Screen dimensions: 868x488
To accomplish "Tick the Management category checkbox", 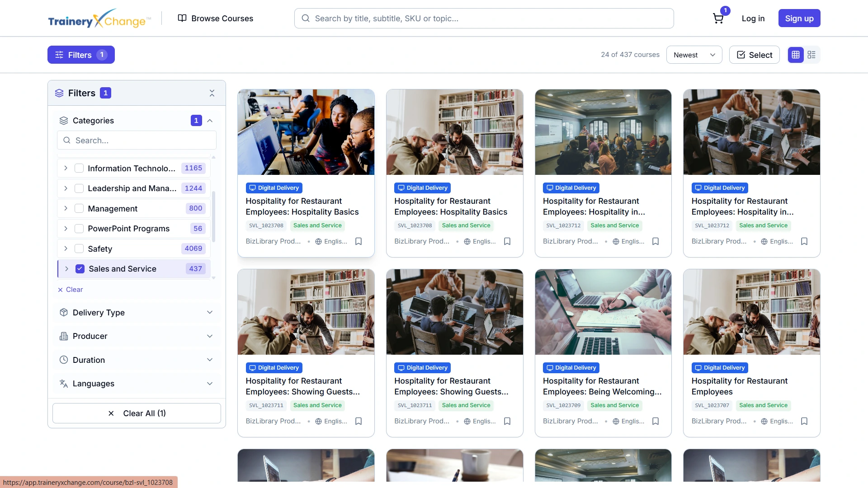I will point(79,209).
